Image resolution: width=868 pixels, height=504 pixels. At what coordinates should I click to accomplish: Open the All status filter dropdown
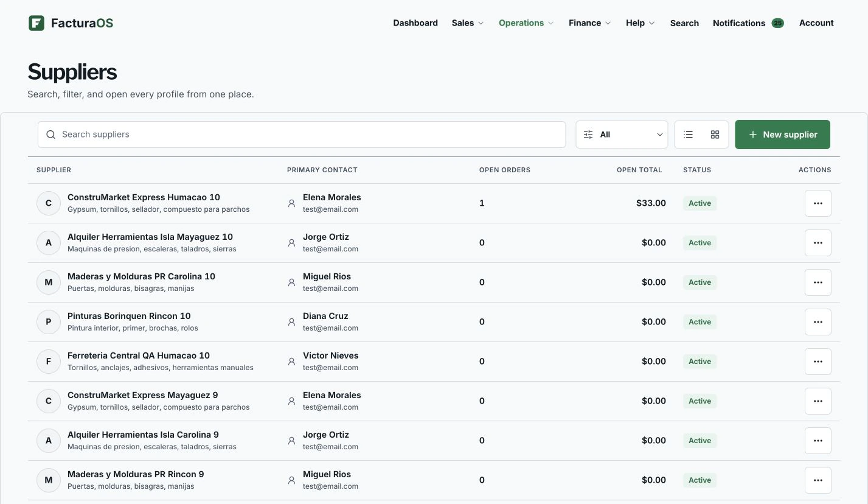[622, 135]
